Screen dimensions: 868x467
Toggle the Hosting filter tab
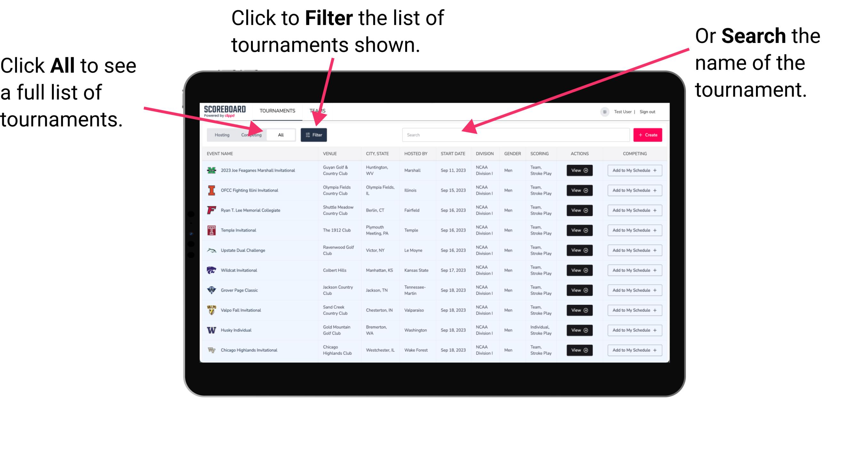pos(221,134)
